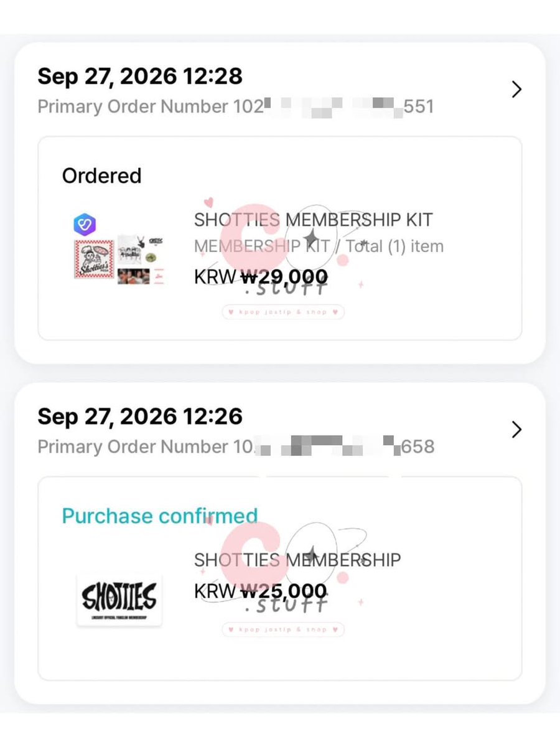Click the sparkle star watermark in second card

[312, 553]
